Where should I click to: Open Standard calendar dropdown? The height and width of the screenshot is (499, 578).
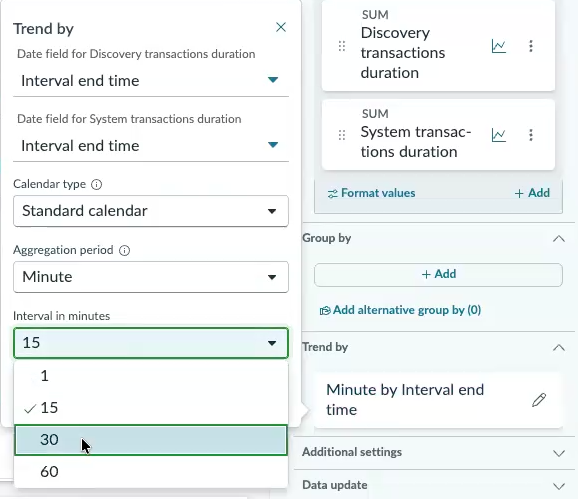click(151, 211)
